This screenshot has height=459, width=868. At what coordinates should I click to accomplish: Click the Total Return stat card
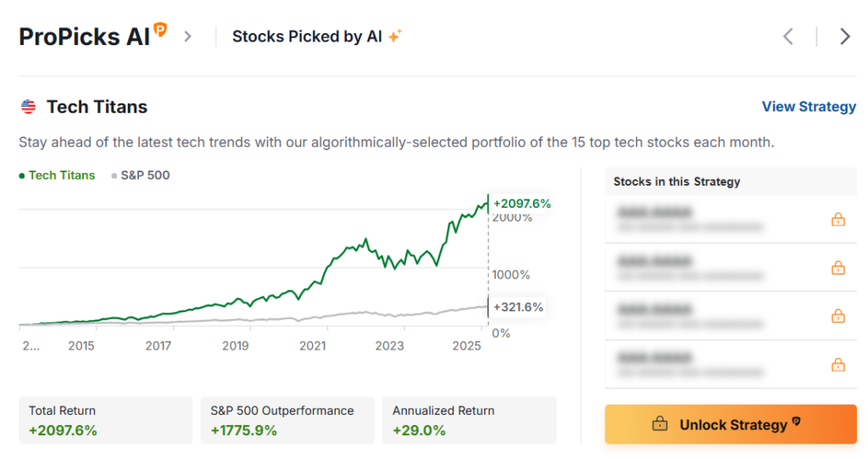coord(105,420)
